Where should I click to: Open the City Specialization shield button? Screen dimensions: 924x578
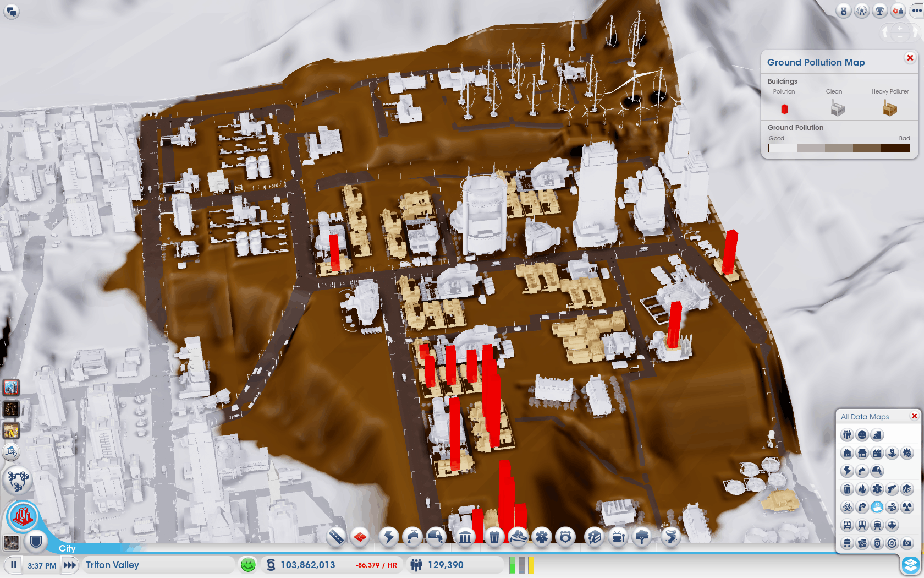[x=36, y=542]
